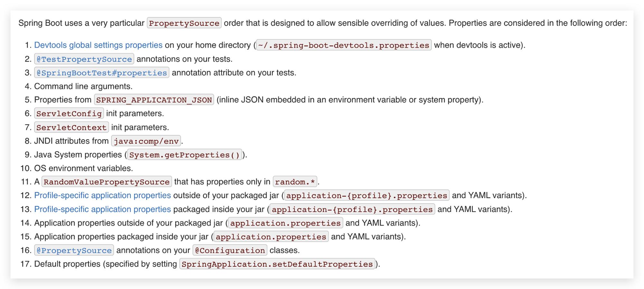Click 'when devtools is active' text

pos(477,45)
